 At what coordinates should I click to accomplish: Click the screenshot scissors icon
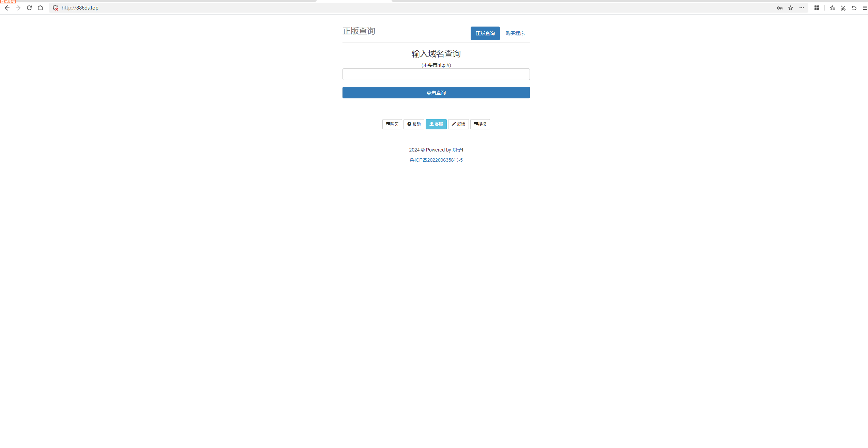(843, 7)
